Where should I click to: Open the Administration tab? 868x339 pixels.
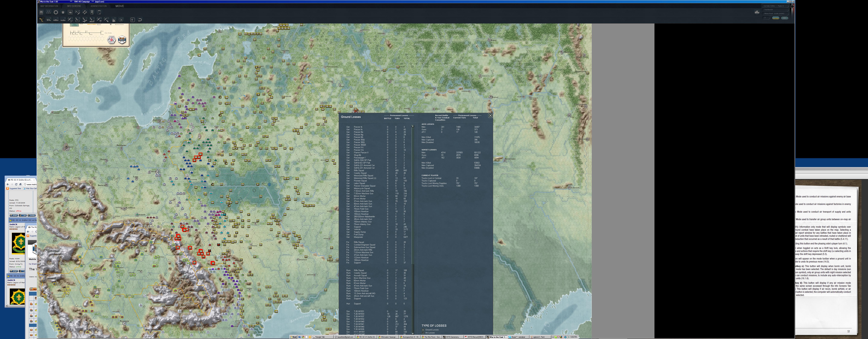click(99, 6)
